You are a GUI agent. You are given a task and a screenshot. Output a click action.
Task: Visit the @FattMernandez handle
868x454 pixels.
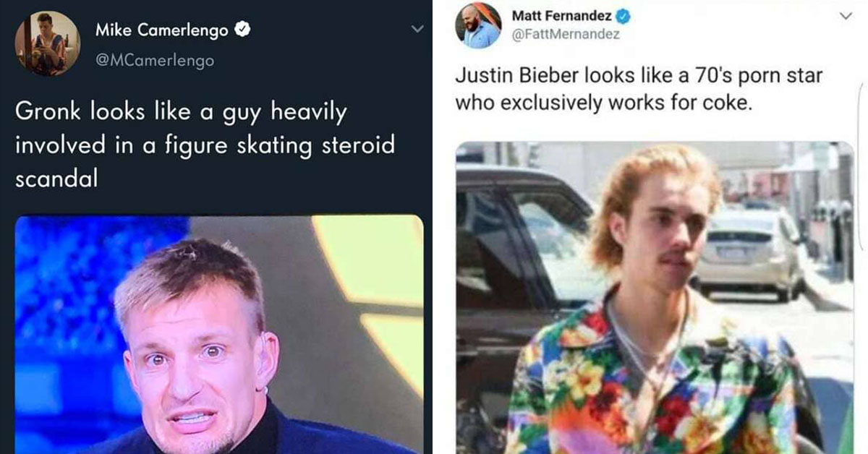566,35
